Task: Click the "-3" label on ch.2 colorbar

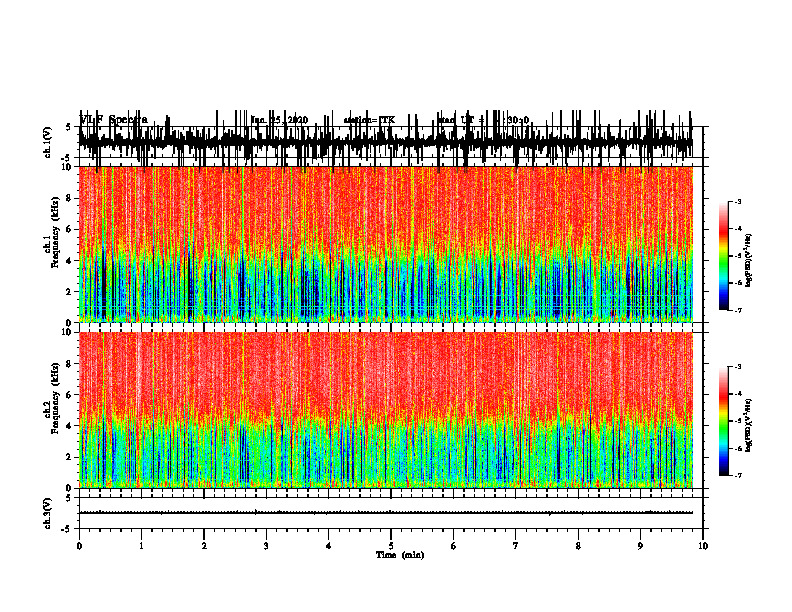Action: 738,367
